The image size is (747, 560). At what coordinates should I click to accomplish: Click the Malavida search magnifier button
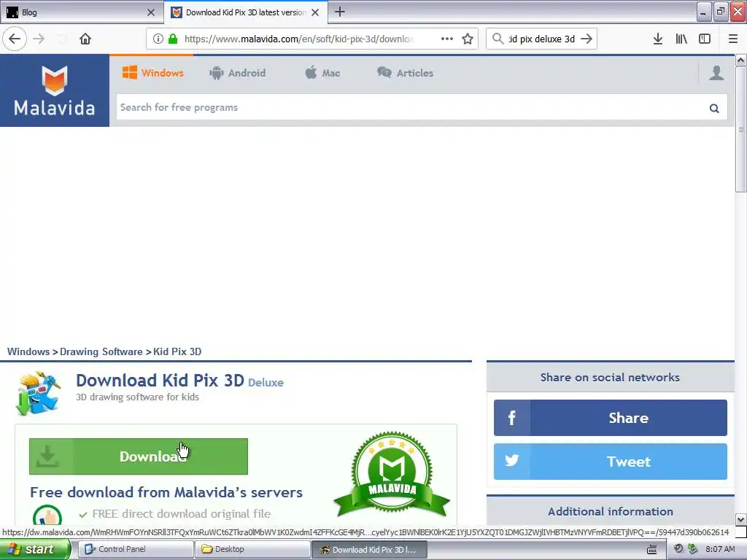[x=714, y=108]
